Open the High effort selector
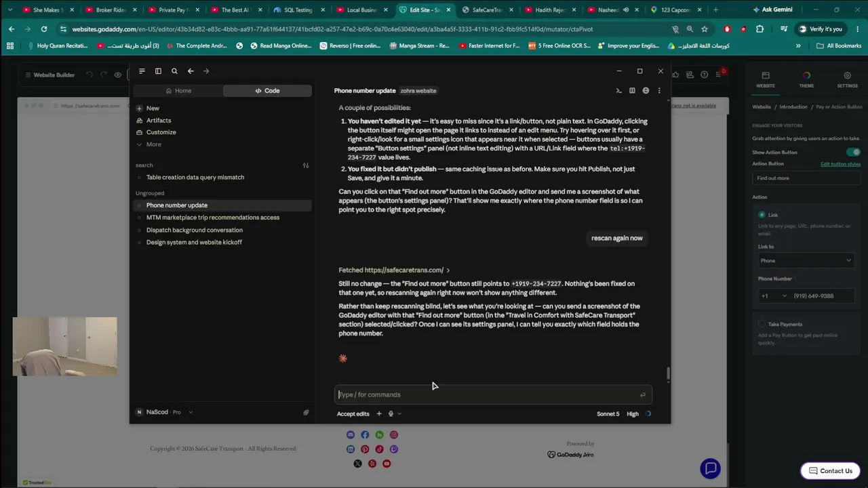Viewport: 868px width, 488px height. [633, 414]
